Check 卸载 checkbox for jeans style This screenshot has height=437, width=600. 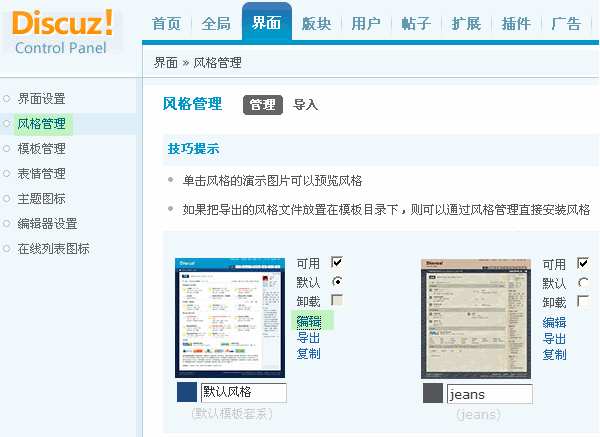(x=583, y=301)
